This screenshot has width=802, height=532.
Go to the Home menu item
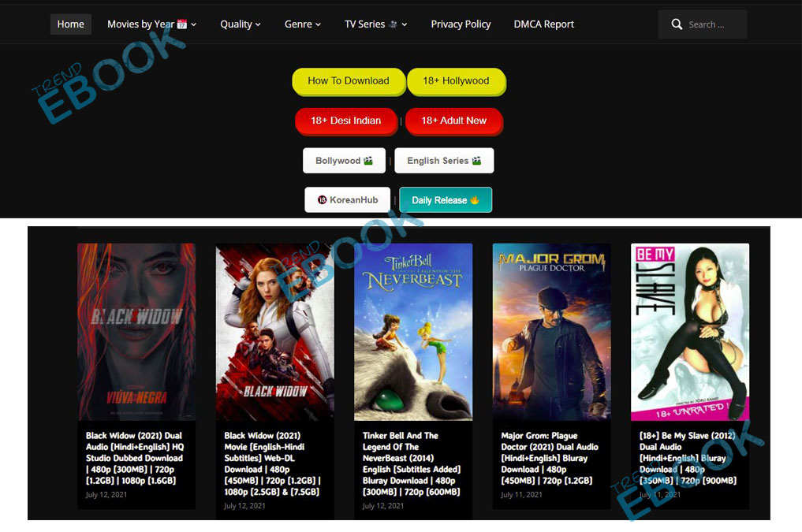pyautogui.click(x=71, y=24)
